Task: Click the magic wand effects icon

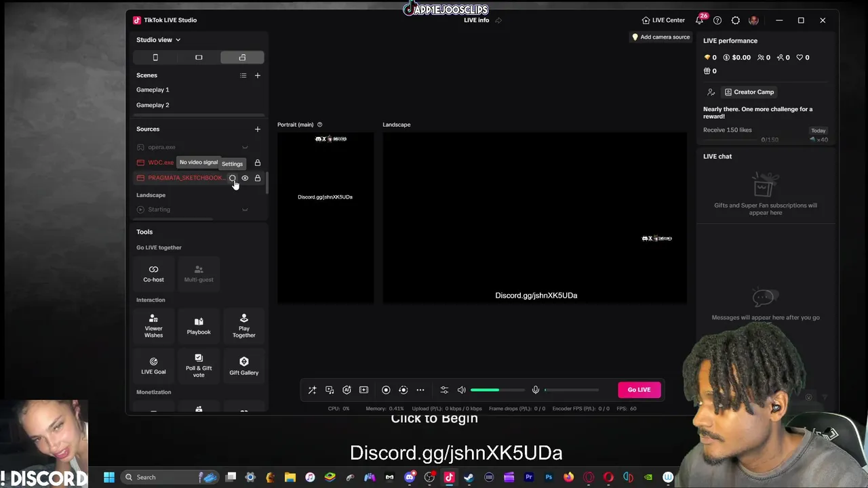Action: pyautogui.click(x=312, y=390)
